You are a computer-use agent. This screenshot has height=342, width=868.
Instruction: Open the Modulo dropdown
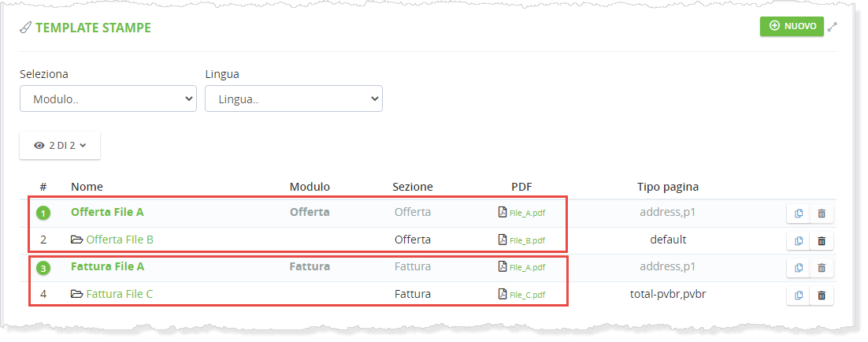pyautogui.click(x=108, y=99)
